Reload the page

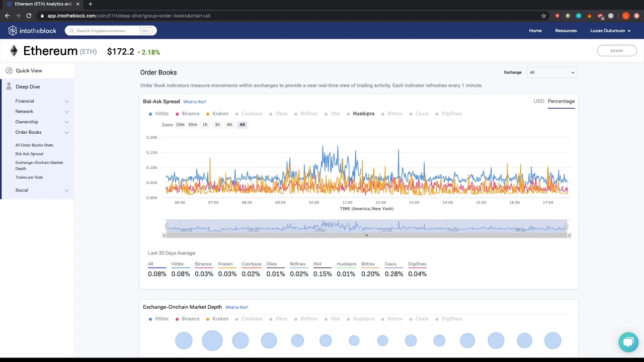(x=29, y=16)
